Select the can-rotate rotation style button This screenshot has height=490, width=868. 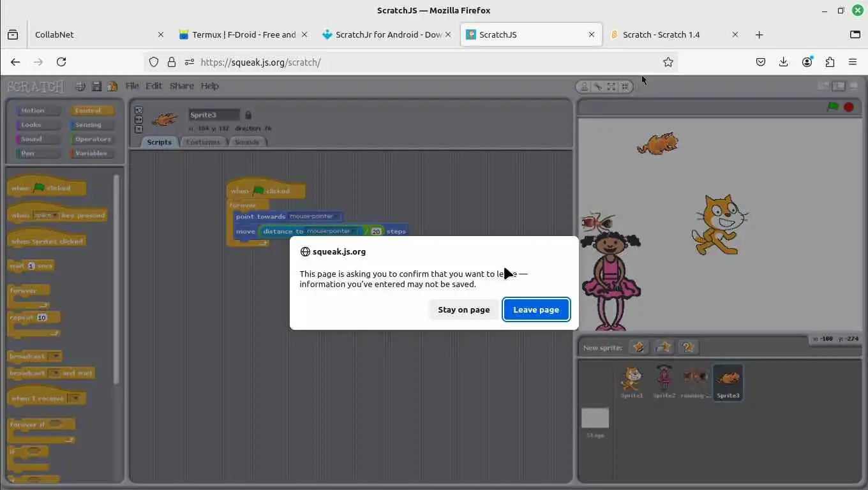(138, 110)
